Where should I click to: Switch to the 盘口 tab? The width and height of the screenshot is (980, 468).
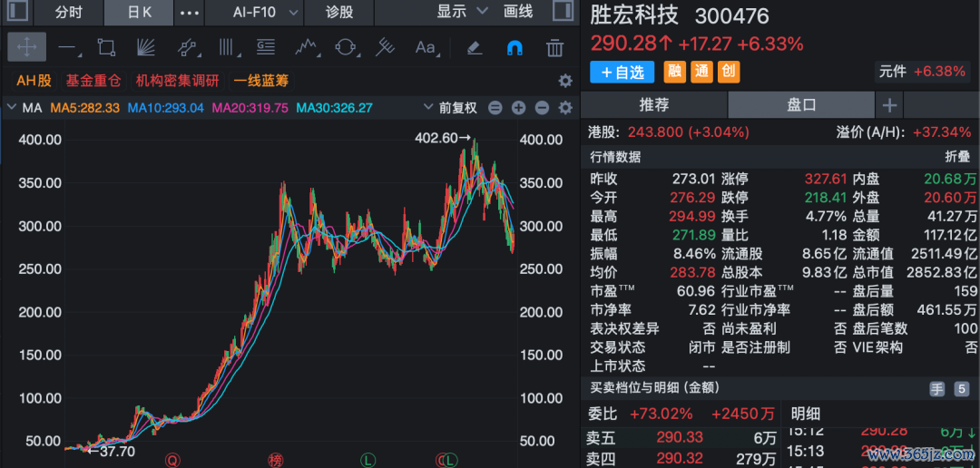[x=801, y=105]
